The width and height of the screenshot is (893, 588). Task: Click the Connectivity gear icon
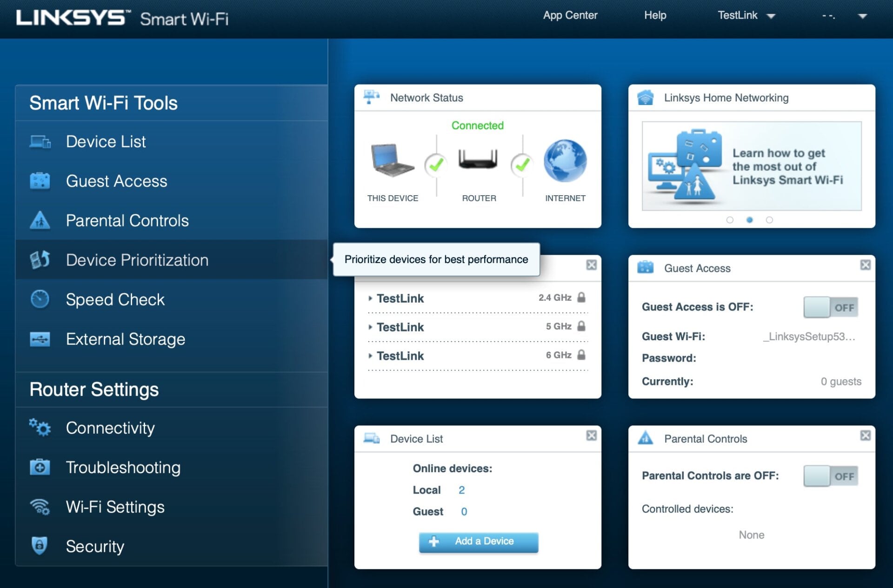click(41, 428)
